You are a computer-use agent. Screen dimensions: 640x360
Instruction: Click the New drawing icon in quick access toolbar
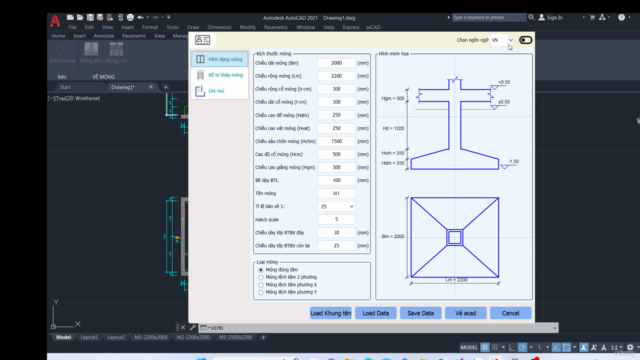70,18
